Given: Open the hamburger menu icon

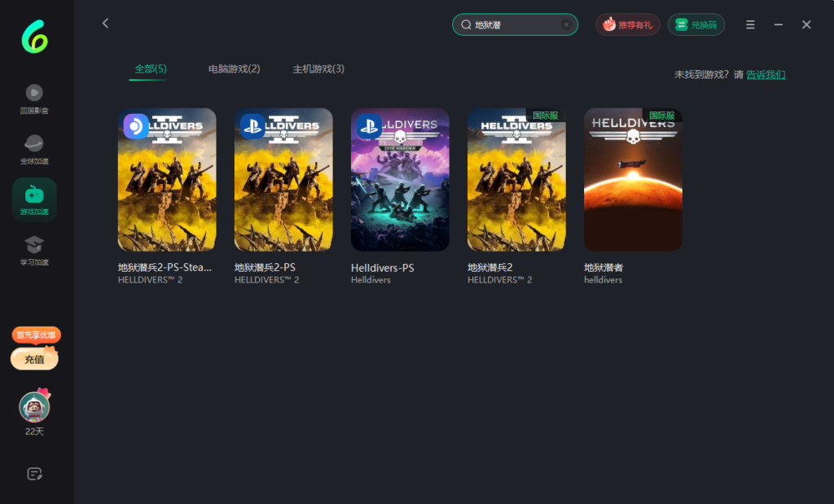Looking at the screenshot, I should pos(750,24).
